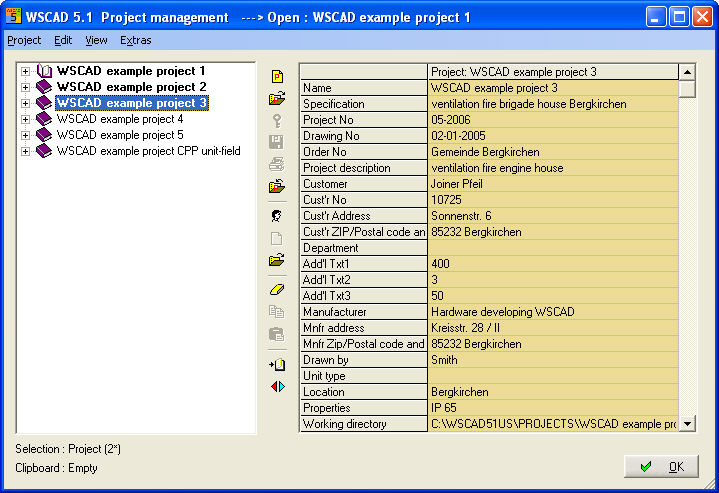Screen dimensions: 719x493
Task: Select WSCAD example project 5 in tree
Action: (120, 135)
